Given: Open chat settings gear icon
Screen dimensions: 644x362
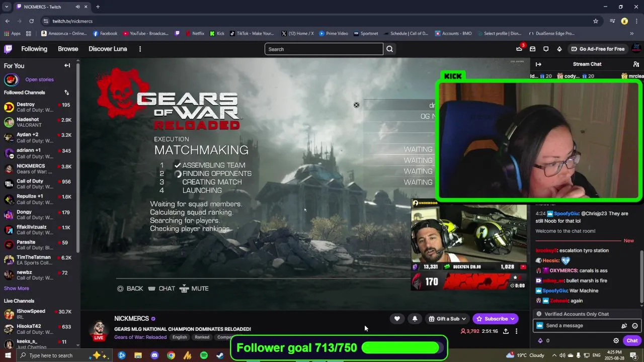Looking at the screenshot, I should [x=616, y=340].
